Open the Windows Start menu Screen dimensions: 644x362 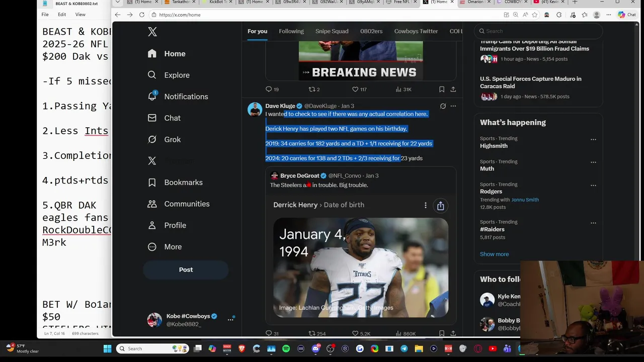107,348
